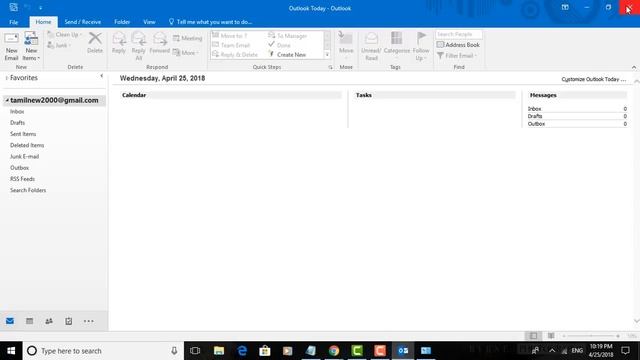The width and height of the screenshot is (640, 360).
Task: Click the Undo quick access icon
Action: point(27,7)
